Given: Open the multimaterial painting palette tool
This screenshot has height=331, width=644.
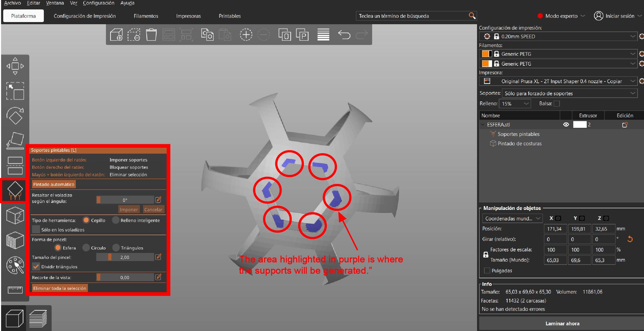Looking at the screenshot, I should pyautogui.click(x=15, y=265).
